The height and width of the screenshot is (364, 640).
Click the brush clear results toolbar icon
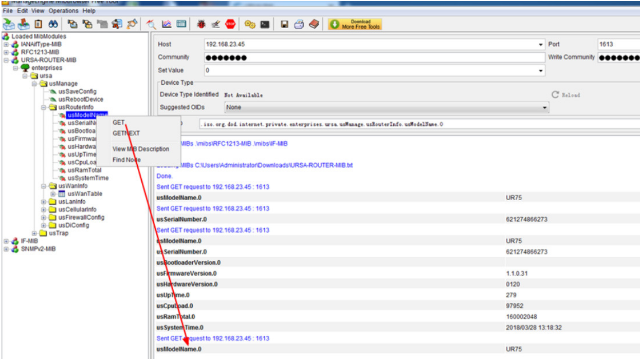click(132, 24)
